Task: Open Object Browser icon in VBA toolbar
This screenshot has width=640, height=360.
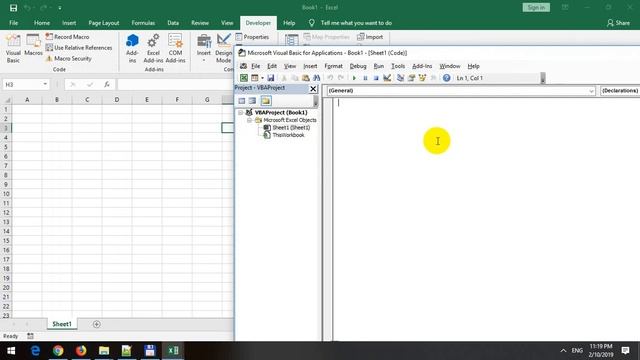Action: pyautogui.click(x=422, y=78)
